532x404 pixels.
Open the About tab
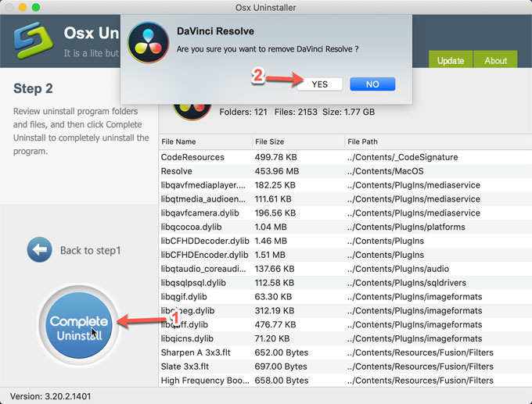495,59
